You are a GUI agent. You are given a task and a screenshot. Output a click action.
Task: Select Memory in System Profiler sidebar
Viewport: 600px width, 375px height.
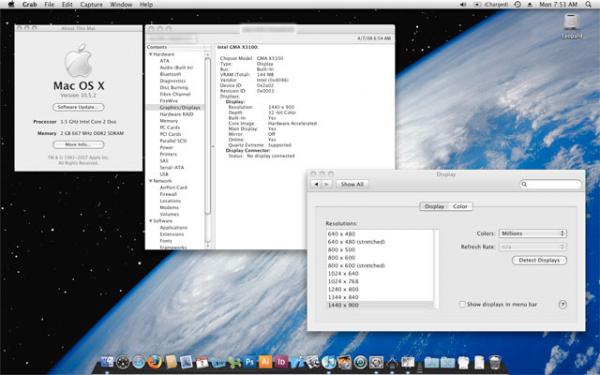point(169,121)
